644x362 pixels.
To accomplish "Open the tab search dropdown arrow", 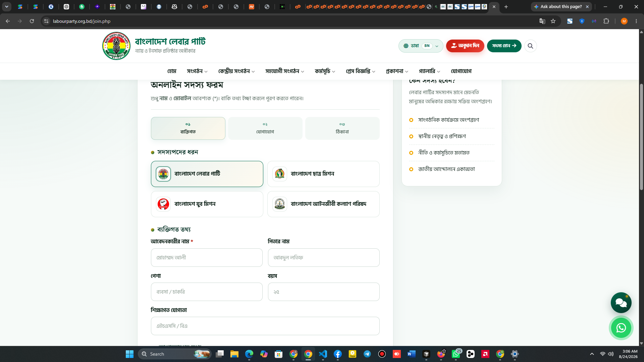I will (x=7, y=7).
